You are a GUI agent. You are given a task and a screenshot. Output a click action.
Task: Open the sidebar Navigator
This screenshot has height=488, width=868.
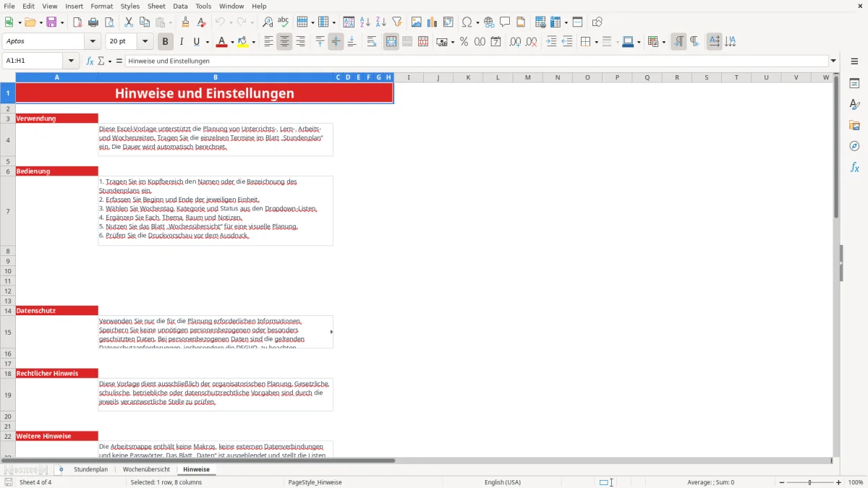tap(855, 146)
